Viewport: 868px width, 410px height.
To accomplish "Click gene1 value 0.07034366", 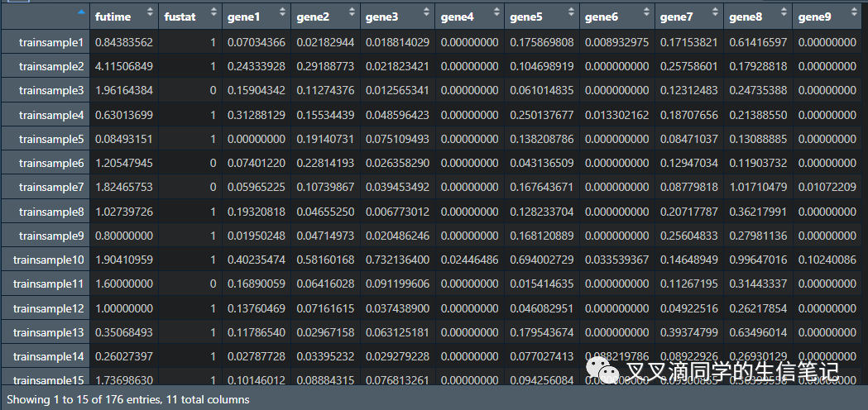I will pyautogui.click(x=257, y=43).
